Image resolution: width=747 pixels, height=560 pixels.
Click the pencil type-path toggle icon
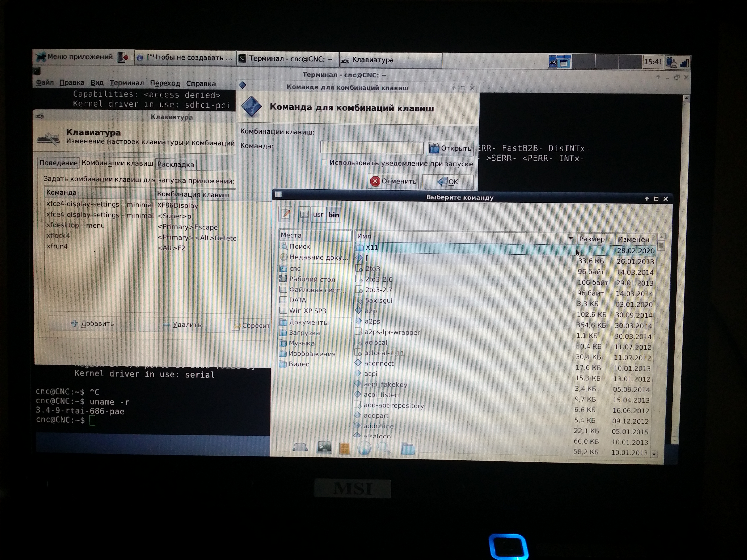286,214
